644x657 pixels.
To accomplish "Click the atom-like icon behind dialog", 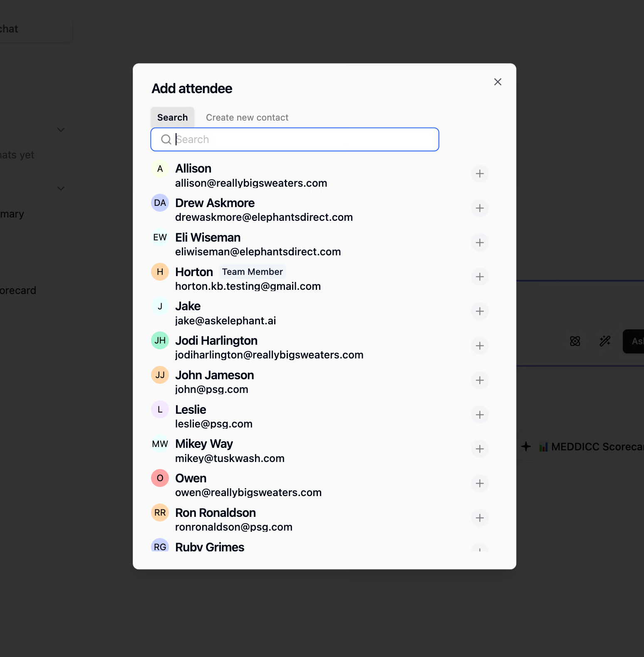I will click(x=575, y=341).
